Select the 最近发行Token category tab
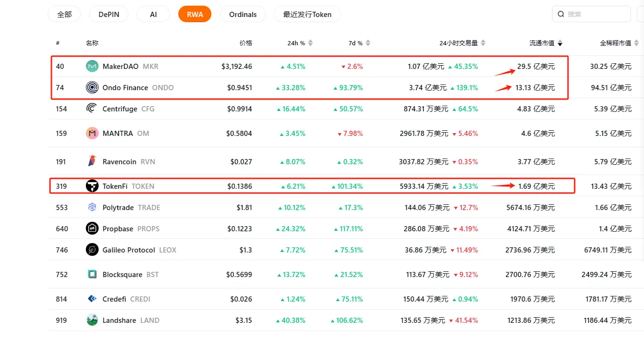644x337 pixels. click(307, 14)
